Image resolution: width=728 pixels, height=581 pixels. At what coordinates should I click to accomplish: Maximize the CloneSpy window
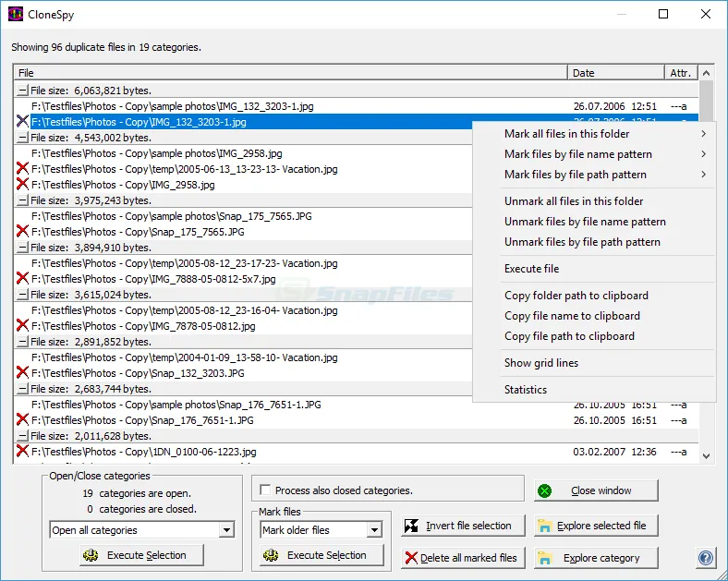[663, 14]
